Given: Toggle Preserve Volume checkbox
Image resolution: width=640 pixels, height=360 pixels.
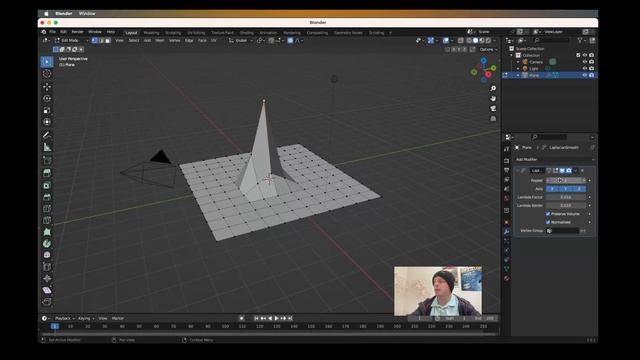Looking at the screenshot, I should [x=548, y=214].
